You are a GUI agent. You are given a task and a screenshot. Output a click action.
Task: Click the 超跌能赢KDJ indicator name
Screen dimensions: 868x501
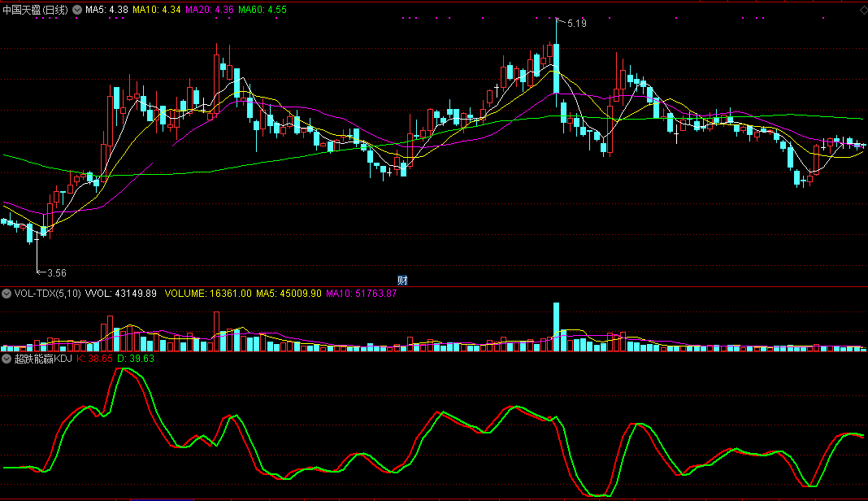point(43,359)
